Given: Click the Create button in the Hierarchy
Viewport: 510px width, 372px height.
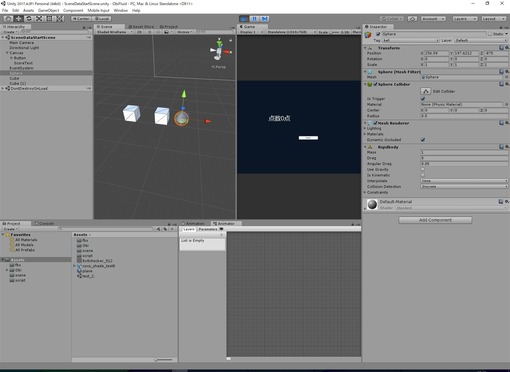Looking at the screenshot, I should pos(10,32).
